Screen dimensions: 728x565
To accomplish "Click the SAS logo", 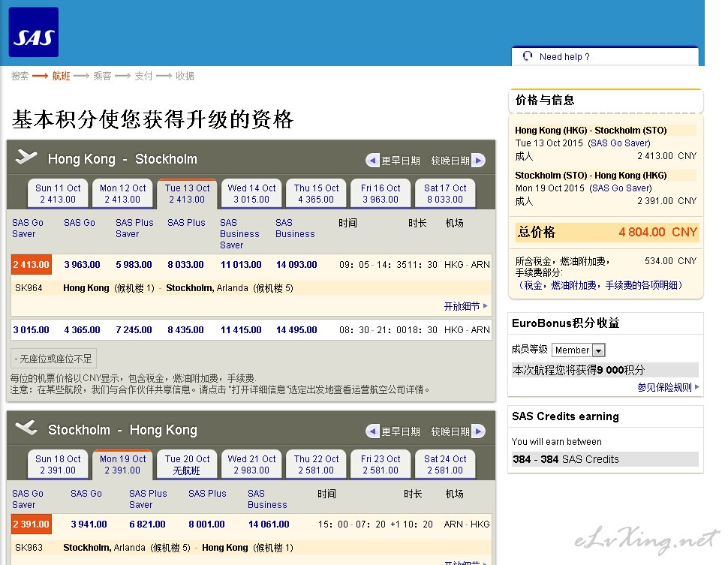I will (x=34, y=32).
